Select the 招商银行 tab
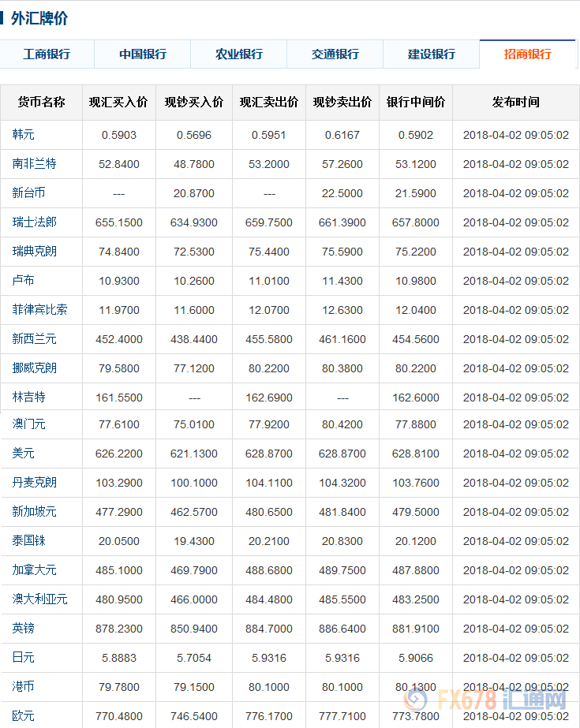This screenshot has height=728, width=580. point(528,54)
